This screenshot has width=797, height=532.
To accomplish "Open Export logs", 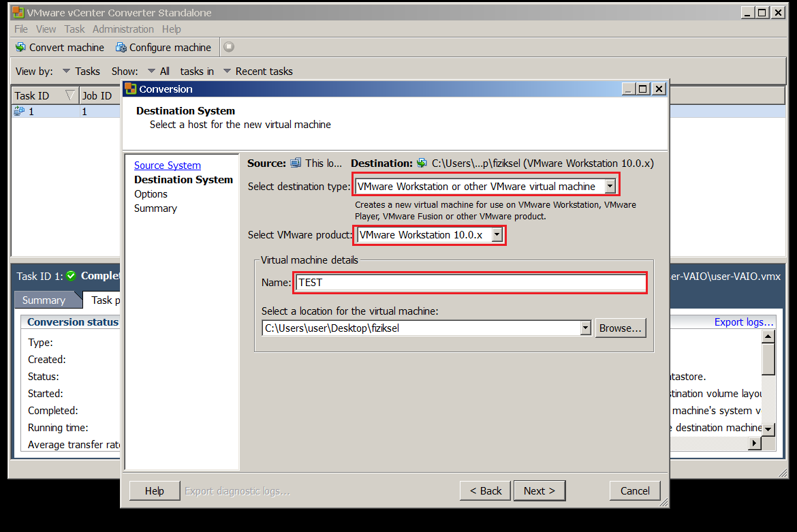I will [x=743, y=322].
